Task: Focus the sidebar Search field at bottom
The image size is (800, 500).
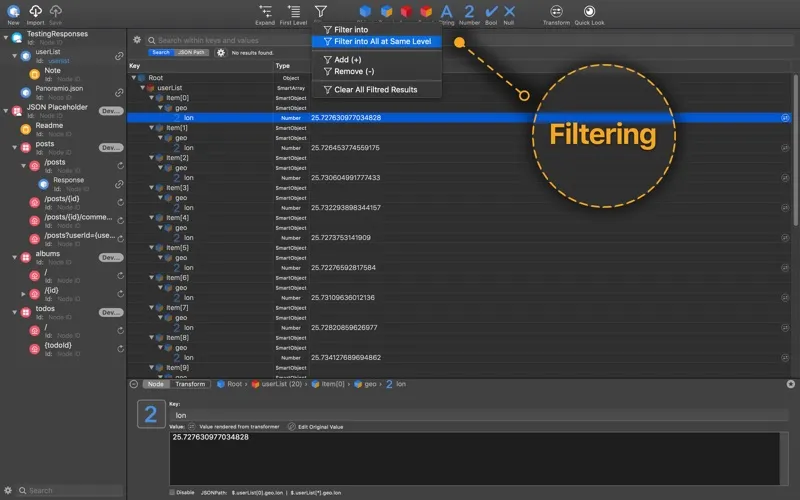Action: 70,490
